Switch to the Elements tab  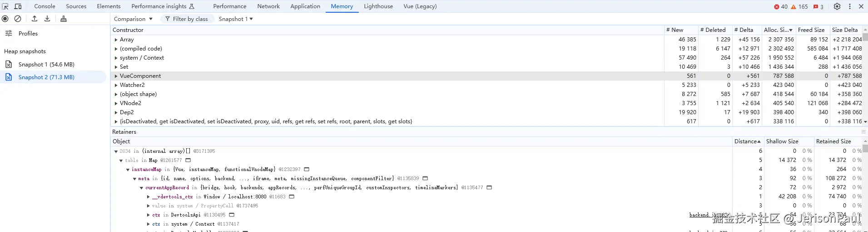click(x=109, y=6)
